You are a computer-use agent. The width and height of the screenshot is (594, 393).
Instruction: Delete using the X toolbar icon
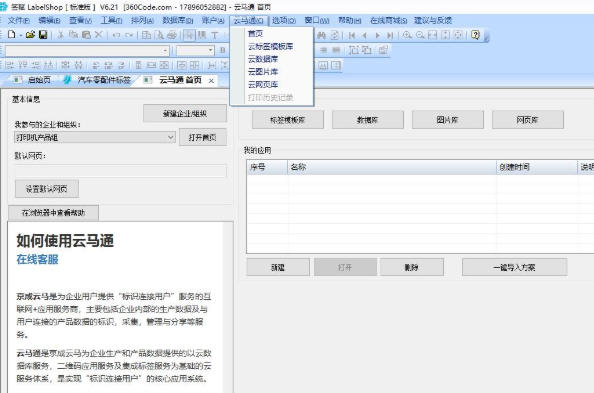pyautogui.click(x=98, y=35)
